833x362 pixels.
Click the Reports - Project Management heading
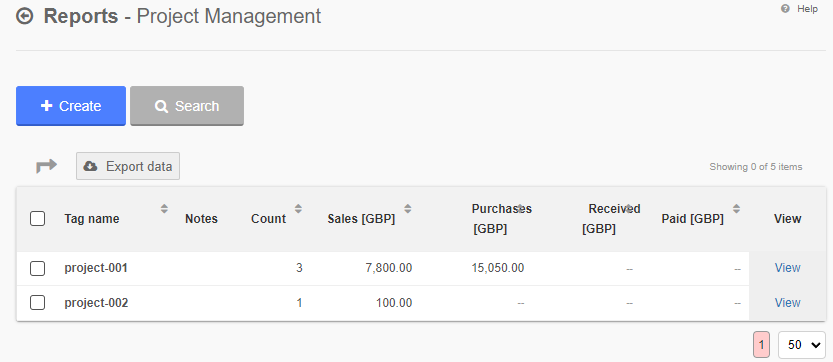tap(182, 16)
